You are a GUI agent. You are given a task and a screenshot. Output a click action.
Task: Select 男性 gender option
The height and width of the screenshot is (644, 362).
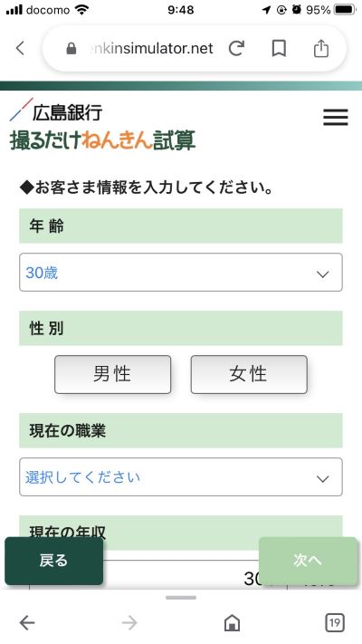point(112,374)
